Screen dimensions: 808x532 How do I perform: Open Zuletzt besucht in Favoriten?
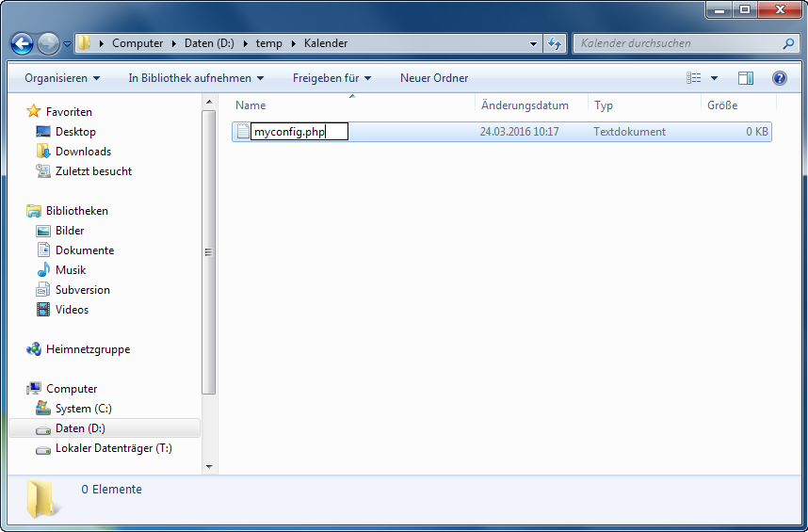pos(94,171)
